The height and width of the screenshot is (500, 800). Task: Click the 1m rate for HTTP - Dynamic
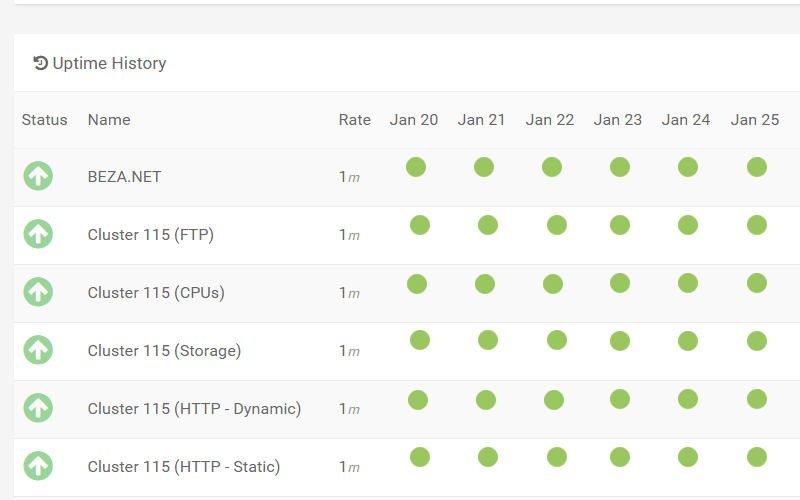tap(349, 409)
